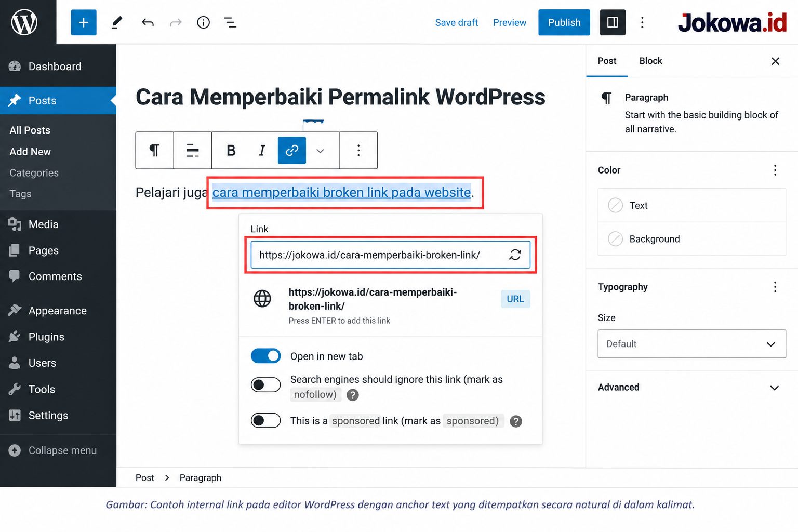Enable the sponsored link toggle
Image resolution: width=798 pixels, height=532 pixels.
pos(265,420)
